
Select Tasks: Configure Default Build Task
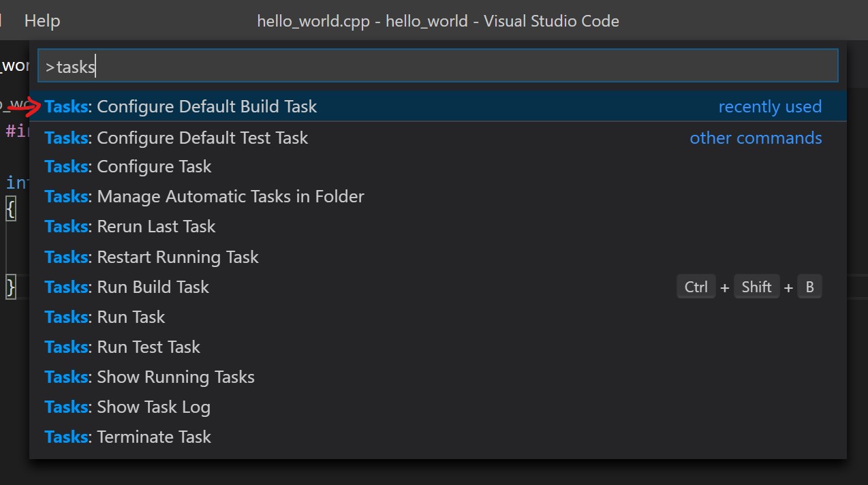(181, 107)
